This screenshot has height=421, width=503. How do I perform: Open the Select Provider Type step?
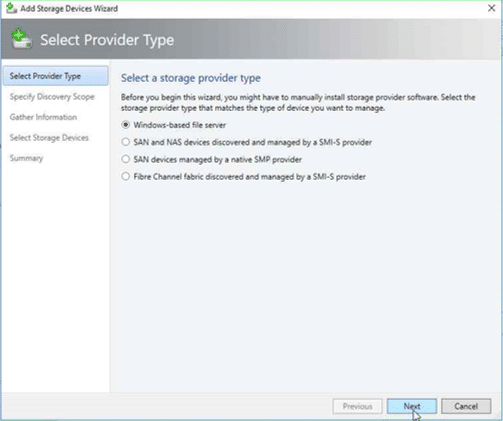[x=55, y=76]
